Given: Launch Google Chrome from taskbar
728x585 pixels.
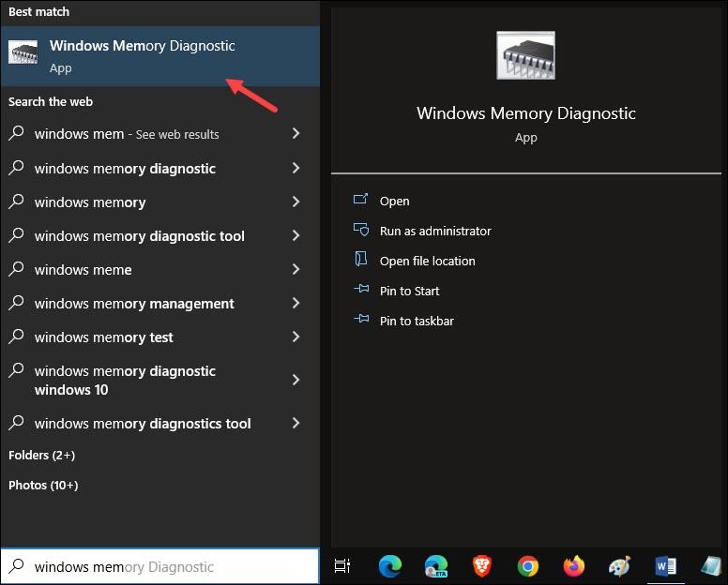Looking at the screenshot, I should [528, 566].
